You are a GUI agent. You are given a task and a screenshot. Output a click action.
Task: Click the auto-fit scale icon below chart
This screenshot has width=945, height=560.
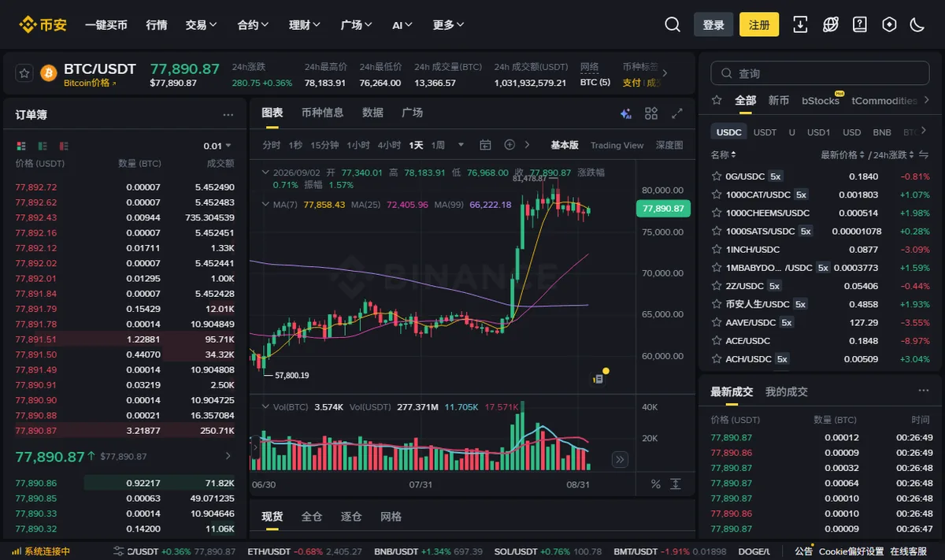[x=676, y=484]
